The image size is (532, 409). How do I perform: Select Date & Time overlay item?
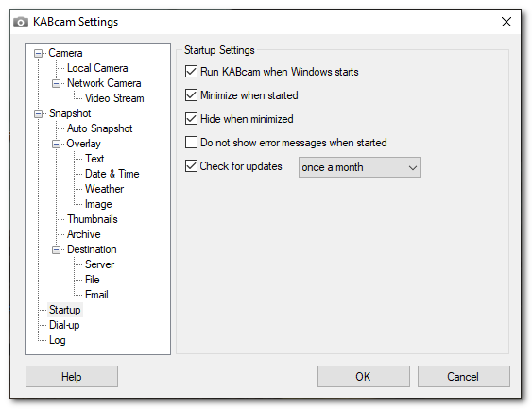[112, 174]
